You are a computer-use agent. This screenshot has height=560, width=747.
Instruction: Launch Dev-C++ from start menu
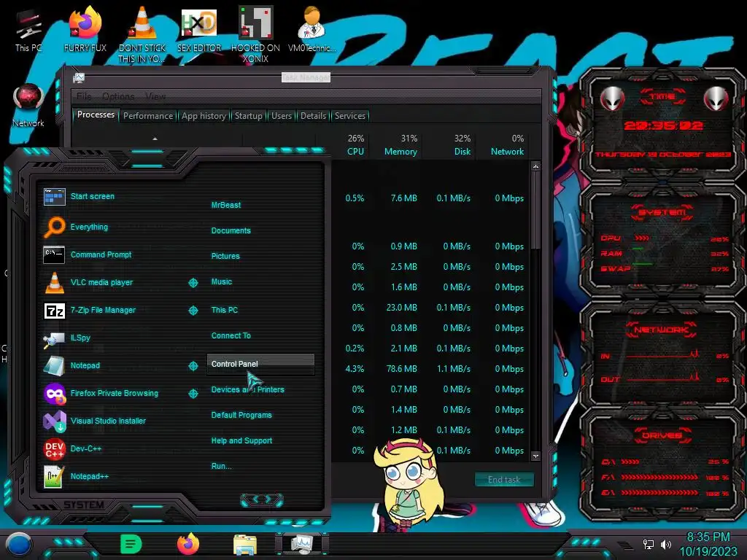pos(86,448)
